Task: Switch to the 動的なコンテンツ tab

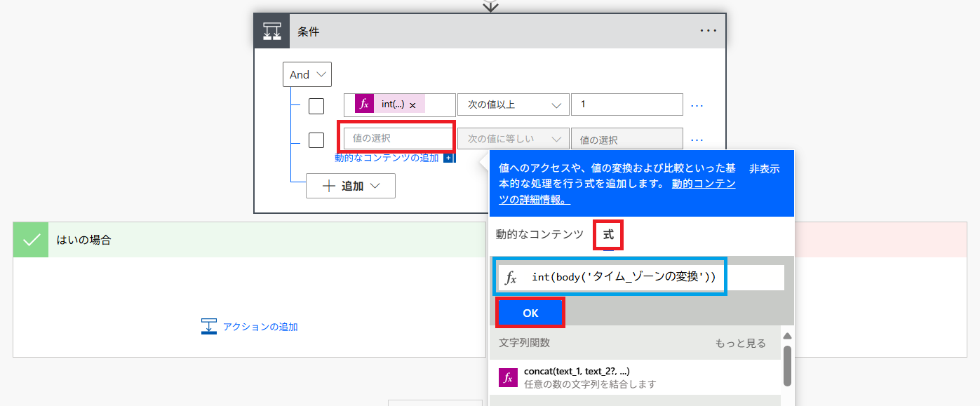Action: (x=539, y=235)
